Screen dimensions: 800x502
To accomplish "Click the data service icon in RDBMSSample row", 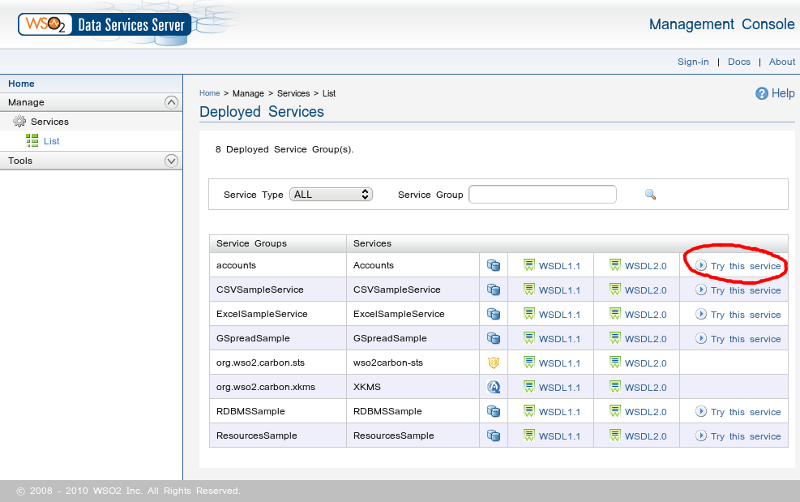I will click(493, 412).
